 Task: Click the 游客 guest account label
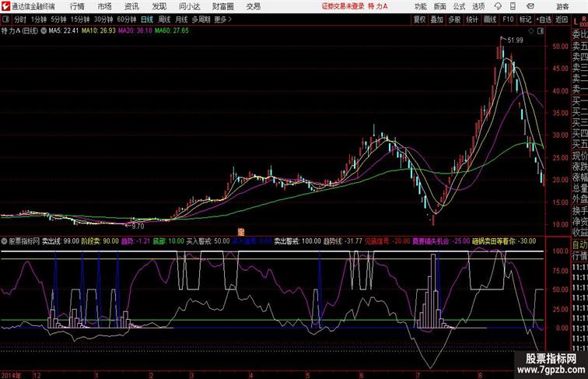pos(562,6)
